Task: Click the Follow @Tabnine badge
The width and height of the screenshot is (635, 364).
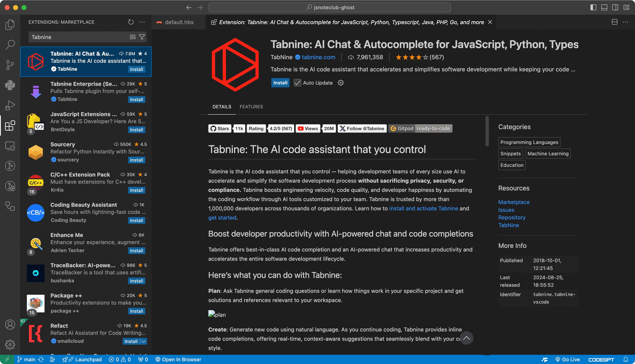Action: [362, 128]
